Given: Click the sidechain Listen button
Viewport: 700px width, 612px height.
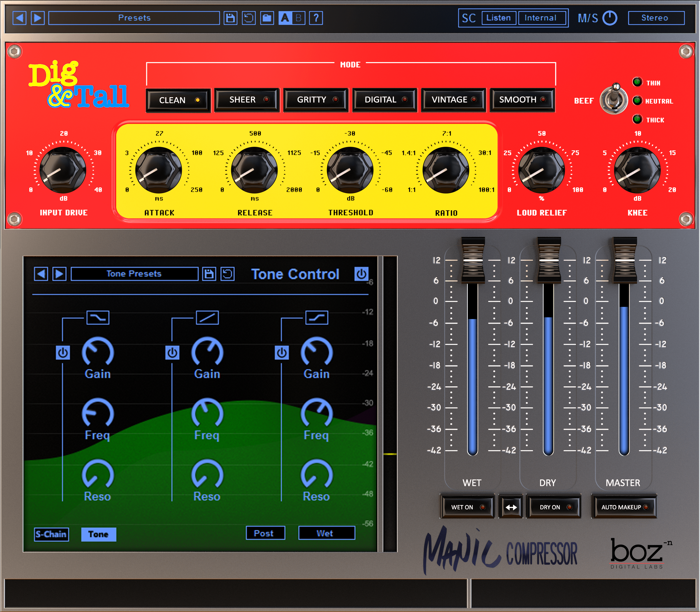Looking at the screenshot, I should pyautogui.click(x=499, y=18).
